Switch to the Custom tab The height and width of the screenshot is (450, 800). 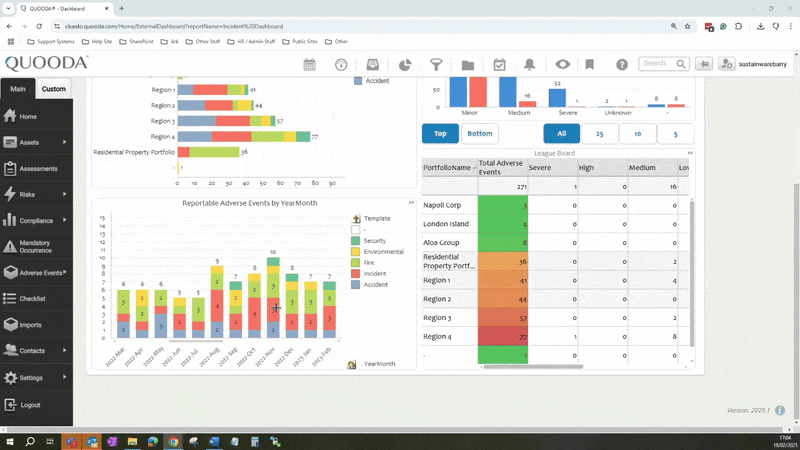pos(54,89)
